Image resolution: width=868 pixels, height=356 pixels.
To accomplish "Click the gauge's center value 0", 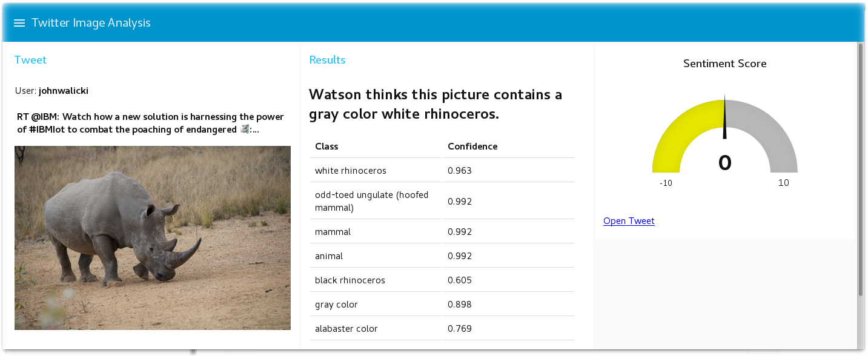I will point(724,162).
